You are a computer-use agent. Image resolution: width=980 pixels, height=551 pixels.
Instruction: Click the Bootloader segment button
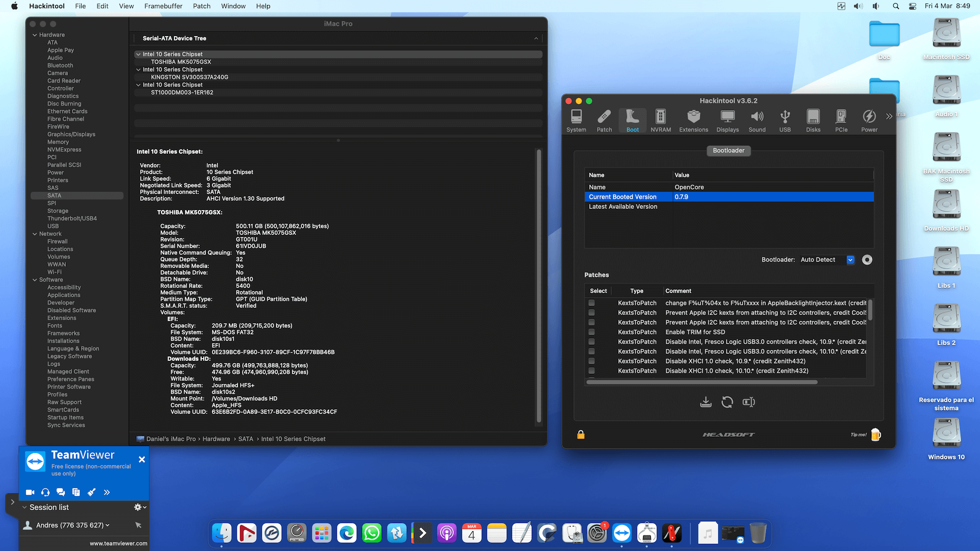[x=729, y=151]
